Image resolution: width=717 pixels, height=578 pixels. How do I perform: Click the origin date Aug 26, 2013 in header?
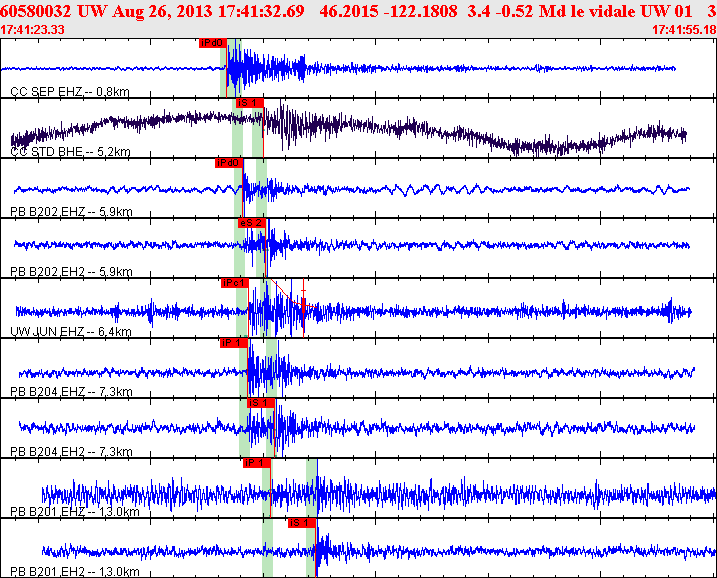coord(163,11)
